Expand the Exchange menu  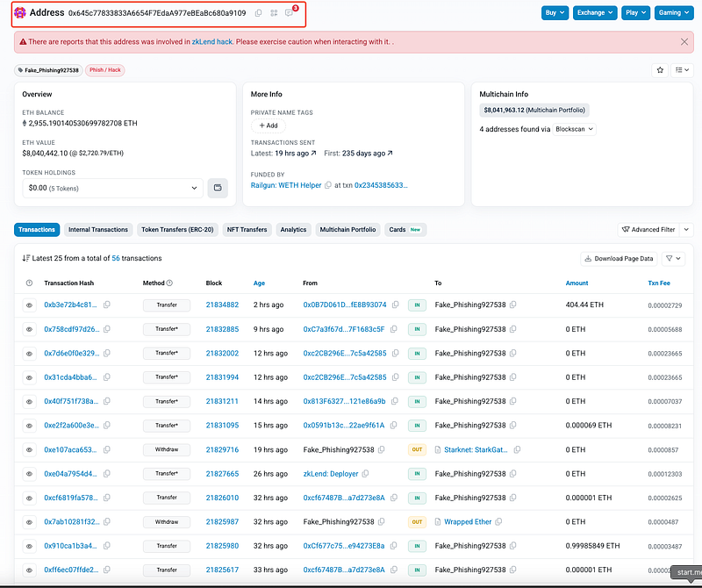[595, 13]
